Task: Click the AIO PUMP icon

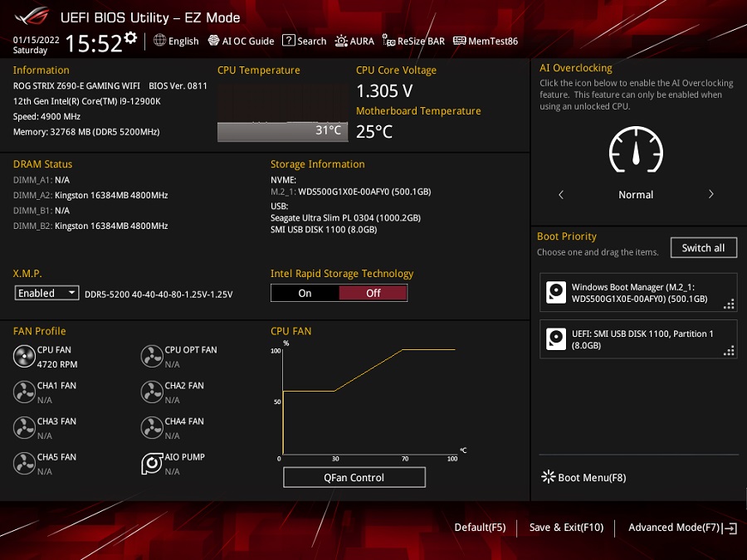Action: (x=152, y=463)
